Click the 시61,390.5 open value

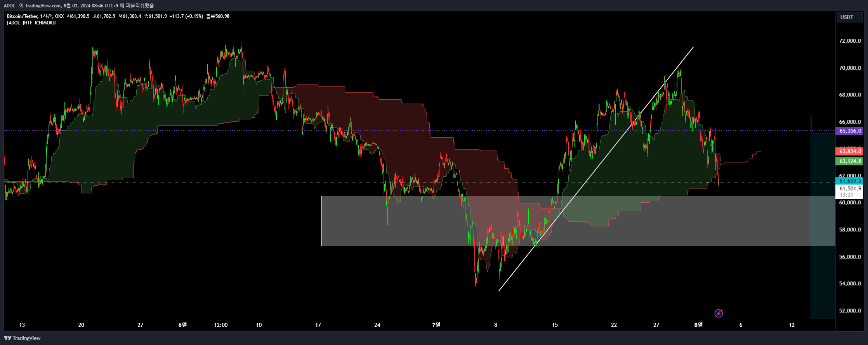tap(78, 16)
